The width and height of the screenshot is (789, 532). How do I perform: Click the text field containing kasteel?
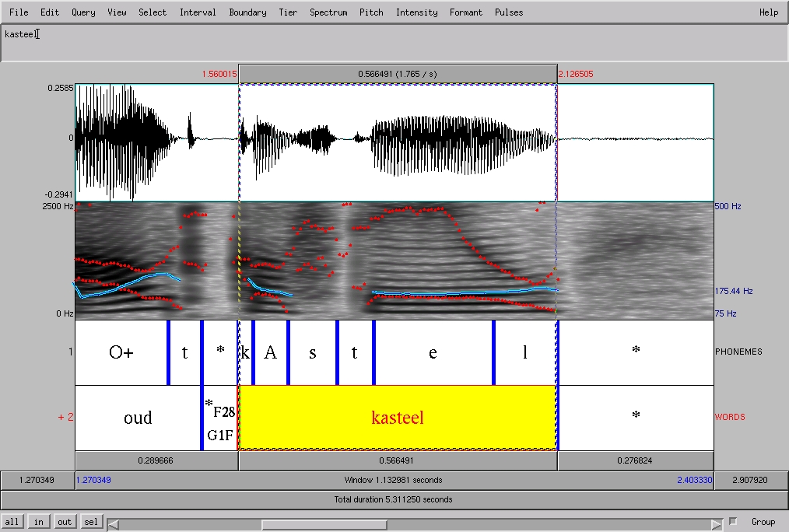[394, 42]
